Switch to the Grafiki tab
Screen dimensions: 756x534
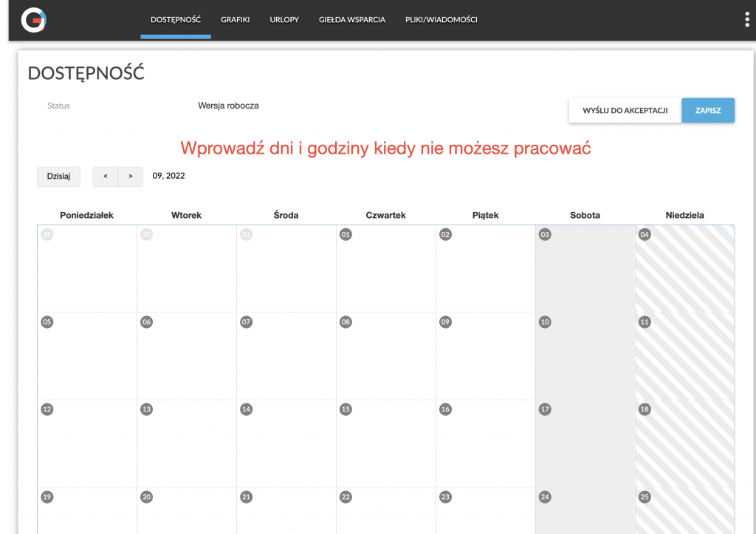click(236, 20)
